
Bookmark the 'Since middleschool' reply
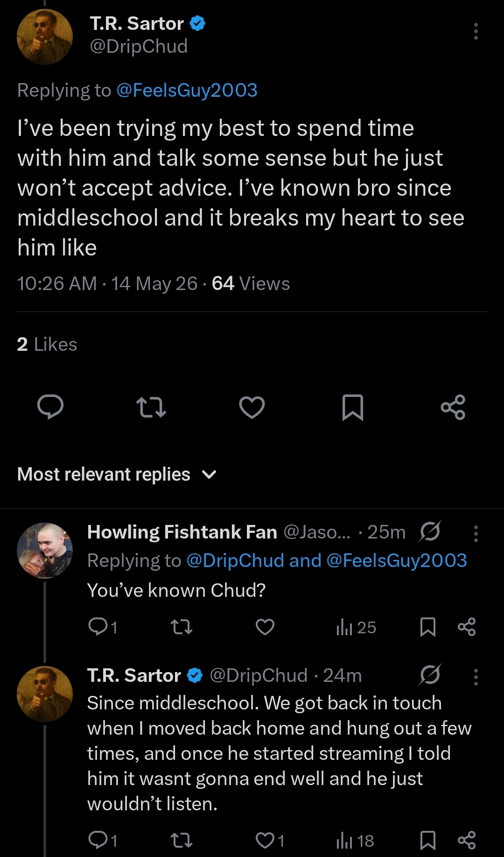pos(428,840)
